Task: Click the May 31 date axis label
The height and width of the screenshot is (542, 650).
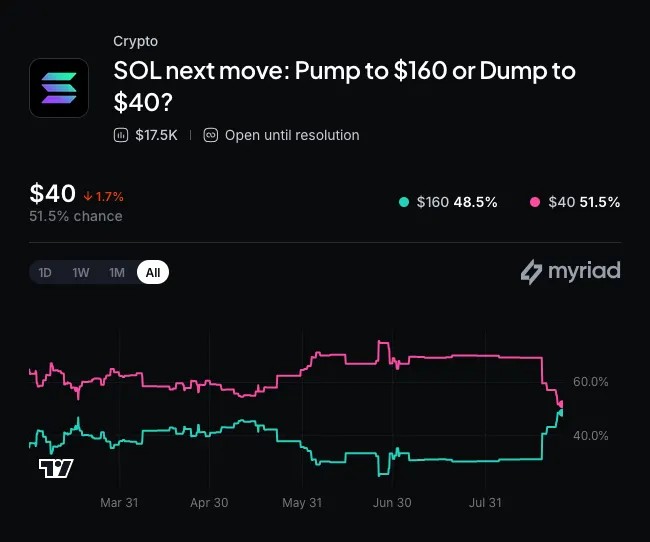Action: point(302,503)
